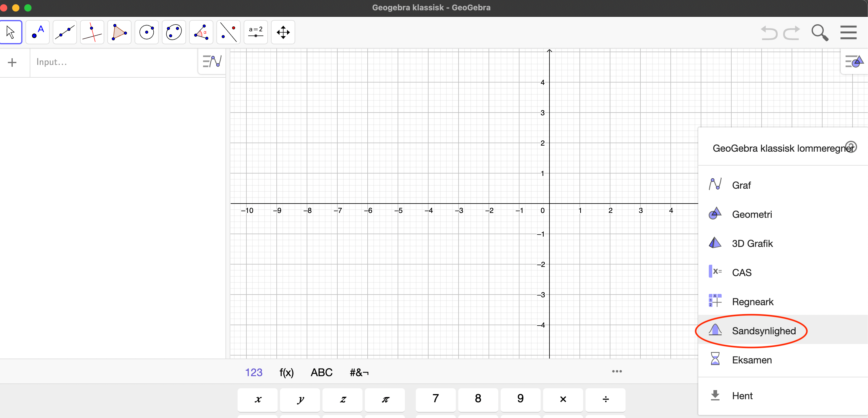This screenshot has height=418, width=868.
Task: Select the Move Graphics View tool
Action: 283,32
